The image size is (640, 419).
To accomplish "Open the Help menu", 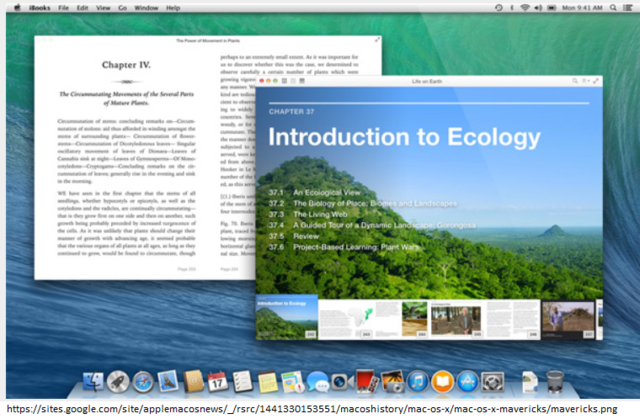I will [x=173, y=8].
